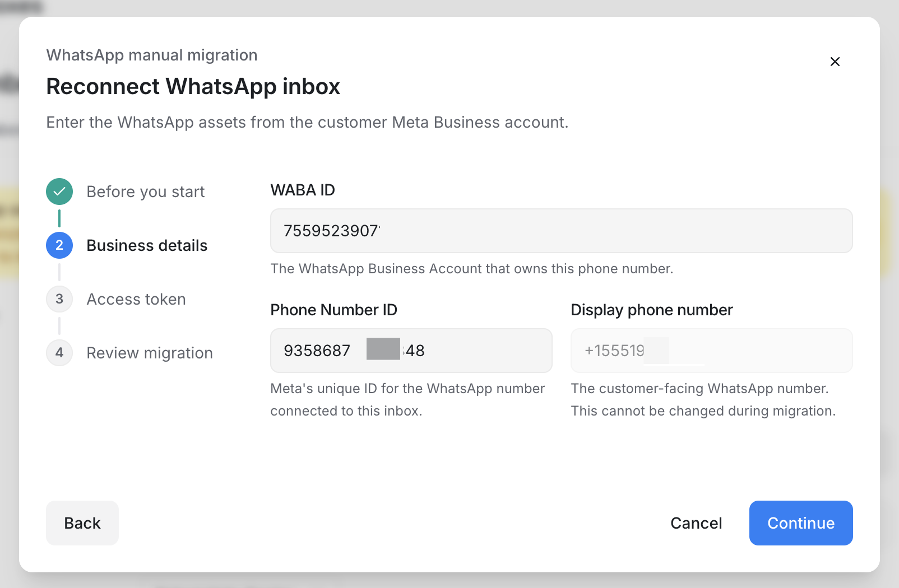Click into the Phone Number ID field

tap(411, 351)
